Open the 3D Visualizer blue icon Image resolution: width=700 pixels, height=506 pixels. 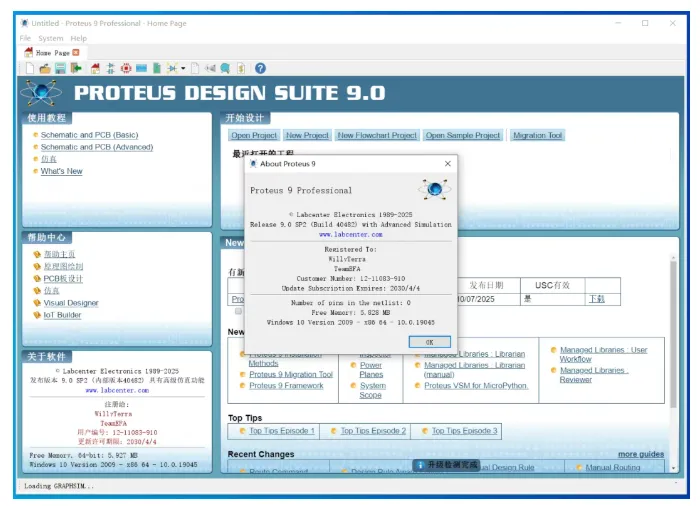click(142, 68)
